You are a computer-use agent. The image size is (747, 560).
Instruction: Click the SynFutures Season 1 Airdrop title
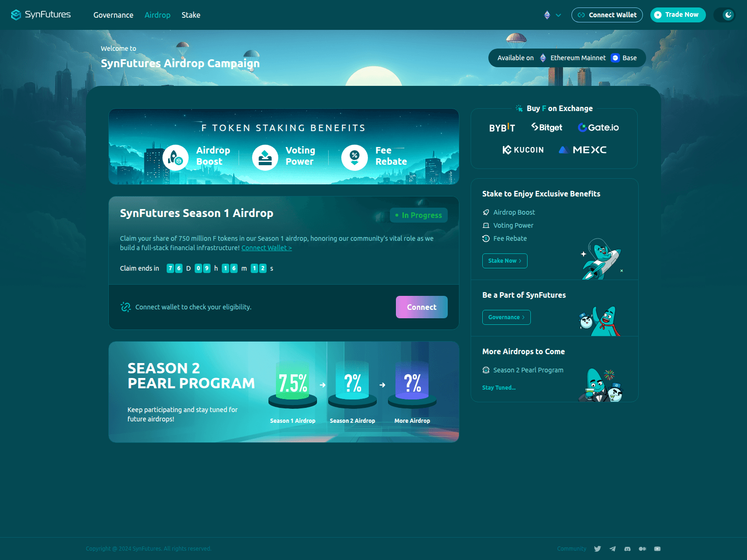point(197,213)
